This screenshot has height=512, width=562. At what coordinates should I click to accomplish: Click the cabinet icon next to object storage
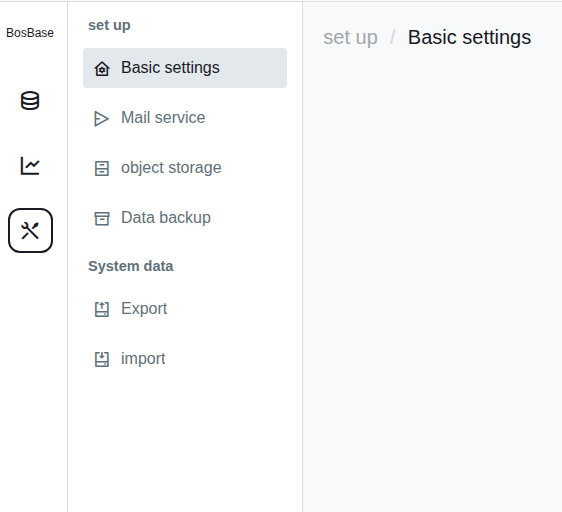102,169
